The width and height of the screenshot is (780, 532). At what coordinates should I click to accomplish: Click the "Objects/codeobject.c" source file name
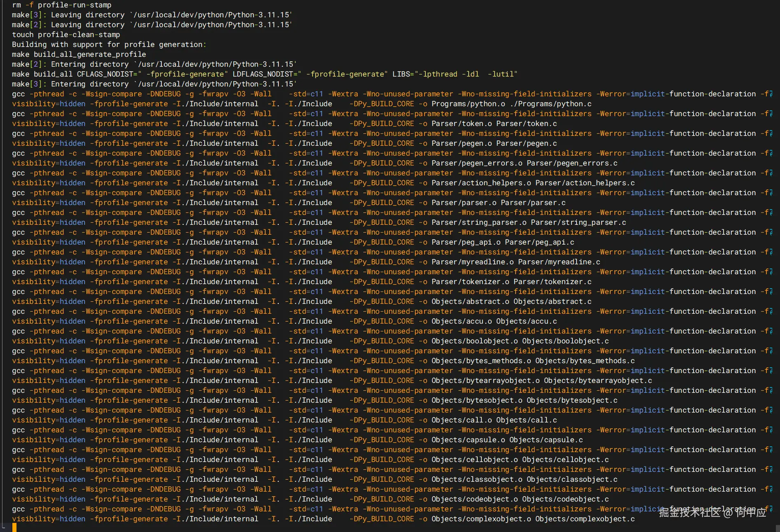[566, 499]
